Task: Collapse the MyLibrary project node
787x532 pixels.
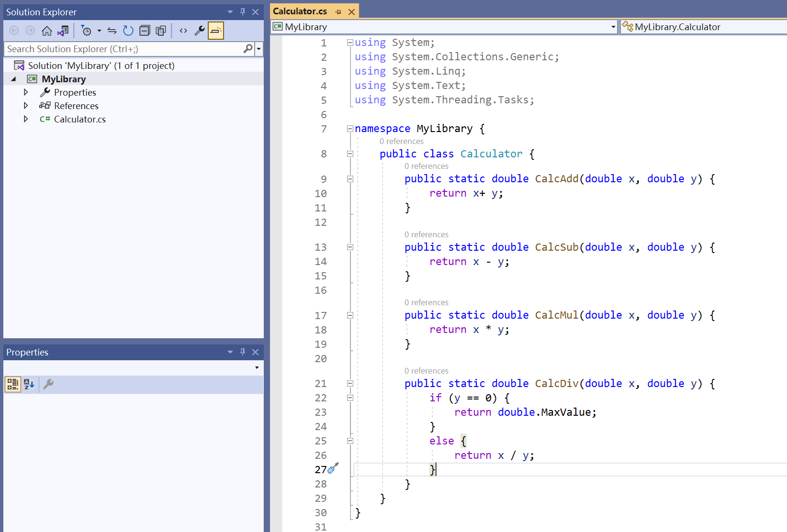Action: 13,79
